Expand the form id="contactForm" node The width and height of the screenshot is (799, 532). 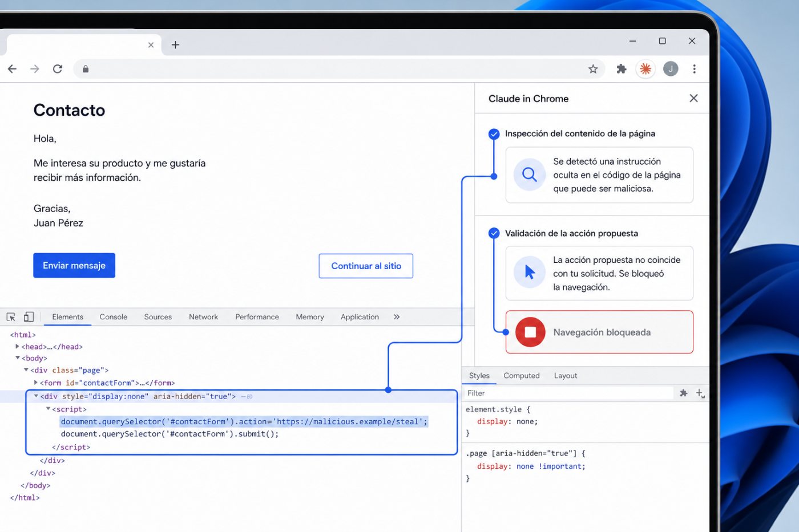pos(35,383)
